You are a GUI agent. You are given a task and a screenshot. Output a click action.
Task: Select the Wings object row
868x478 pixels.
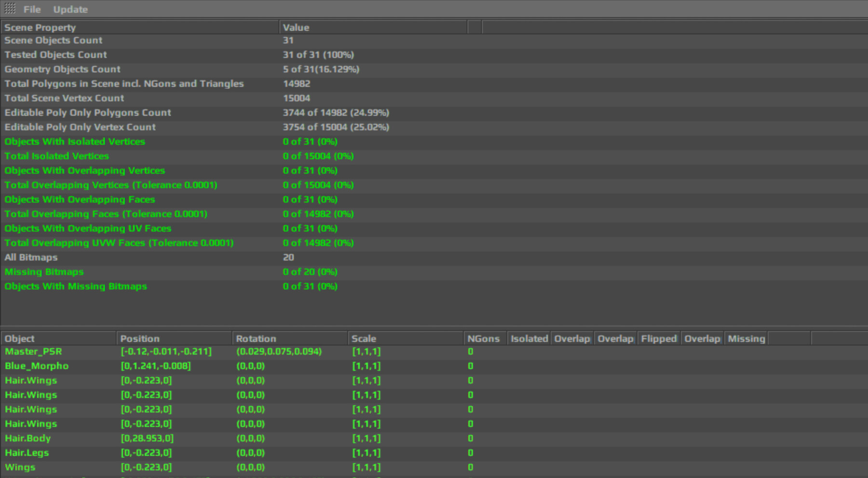pos(434,467)
